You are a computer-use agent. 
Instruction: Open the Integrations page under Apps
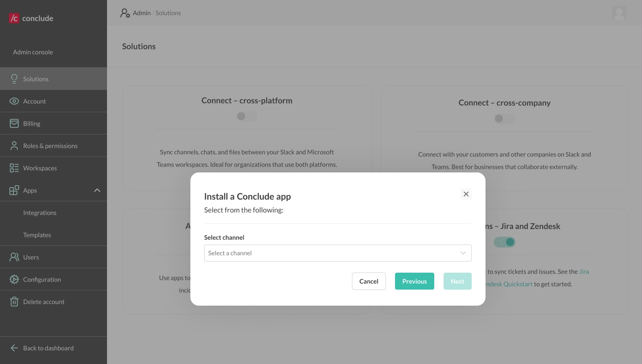(x=40, y=213)
